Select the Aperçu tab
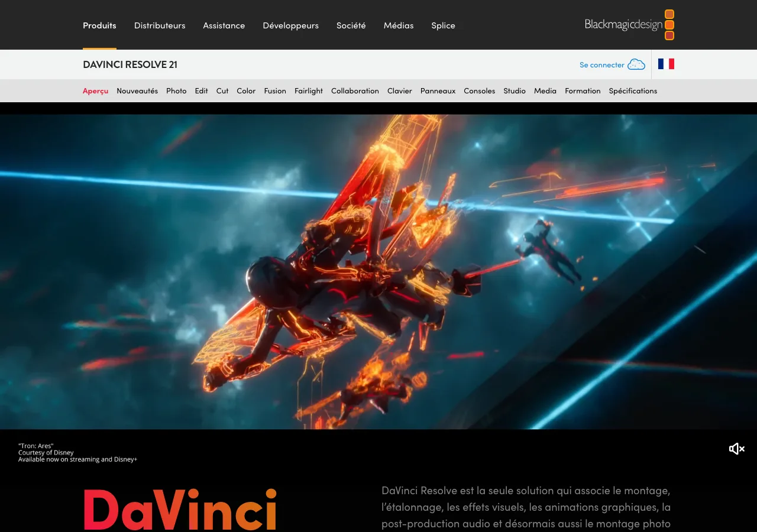 [95, 91]
